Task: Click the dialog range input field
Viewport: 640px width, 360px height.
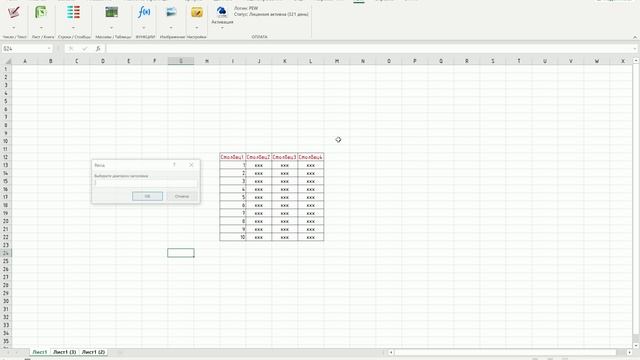Action: point(145,183)
